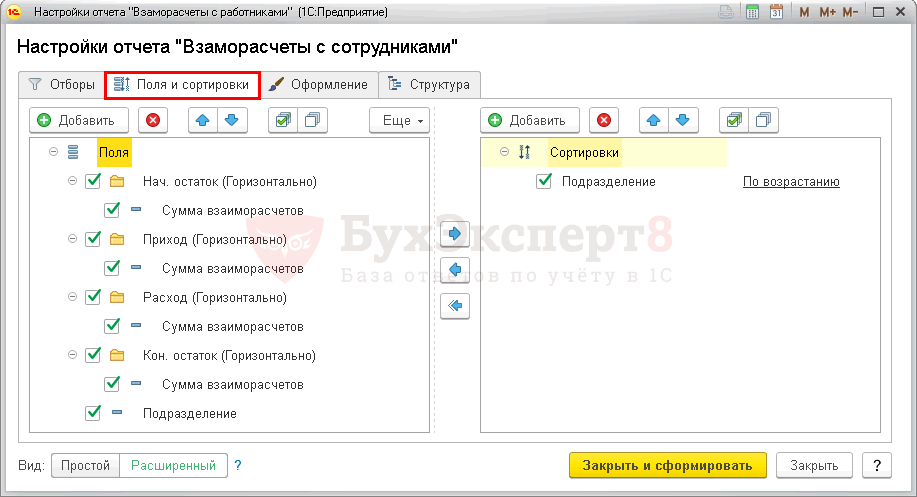Collapse the Кон. остаток group
This screenshot has height=497, width=917.
tap(73, 355)
